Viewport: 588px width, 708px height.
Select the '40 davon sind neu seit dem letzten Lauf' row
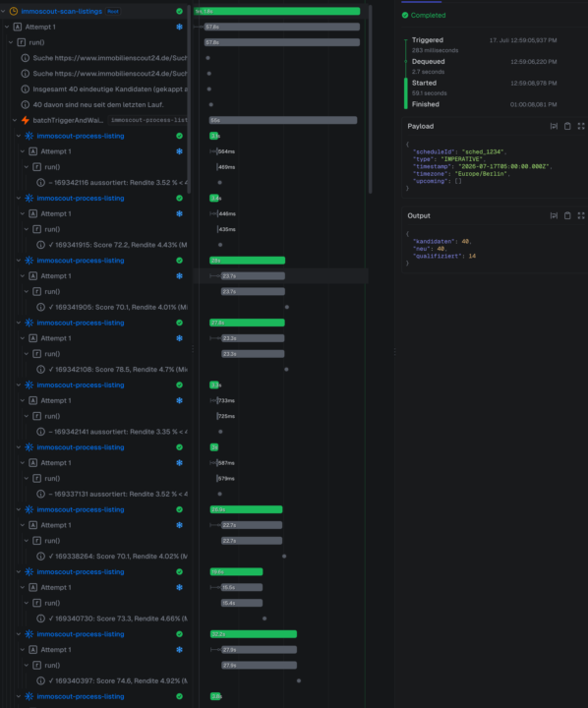pyautogui.click(x=94, y=105)
